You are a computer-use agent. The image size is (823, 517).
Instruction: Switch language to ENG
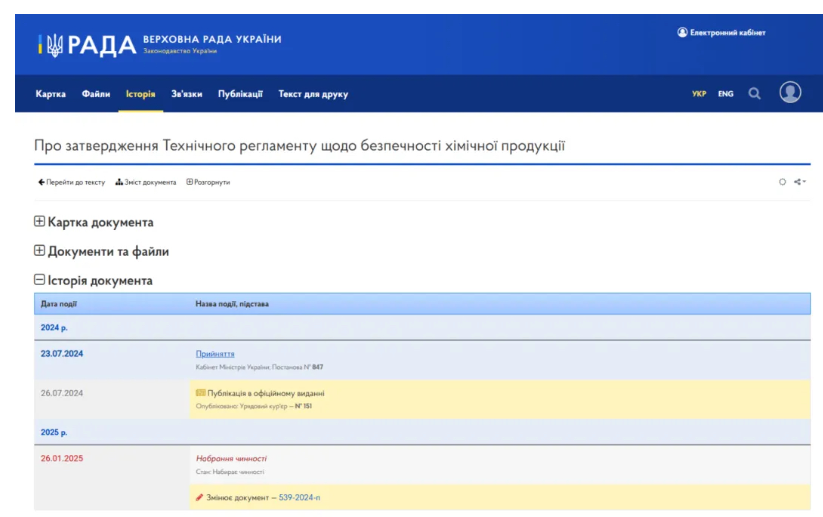[x=725, y=94]
